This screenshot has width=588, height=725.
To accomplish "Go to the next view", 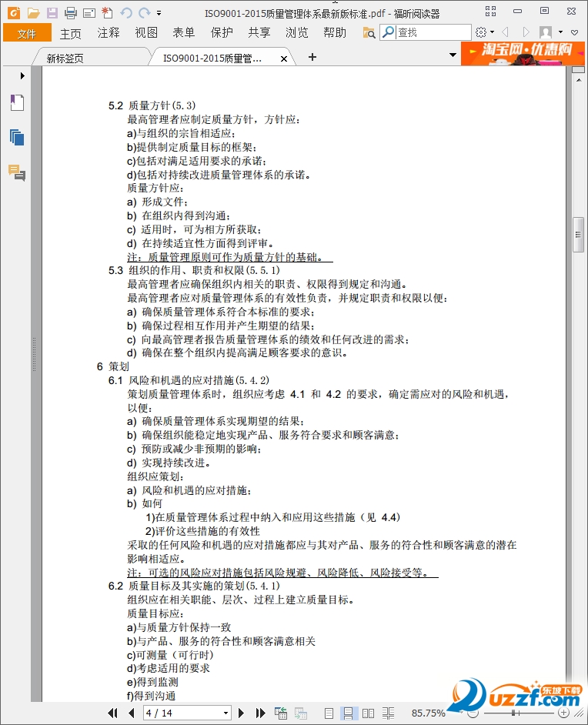I will [x=301, y=713].
